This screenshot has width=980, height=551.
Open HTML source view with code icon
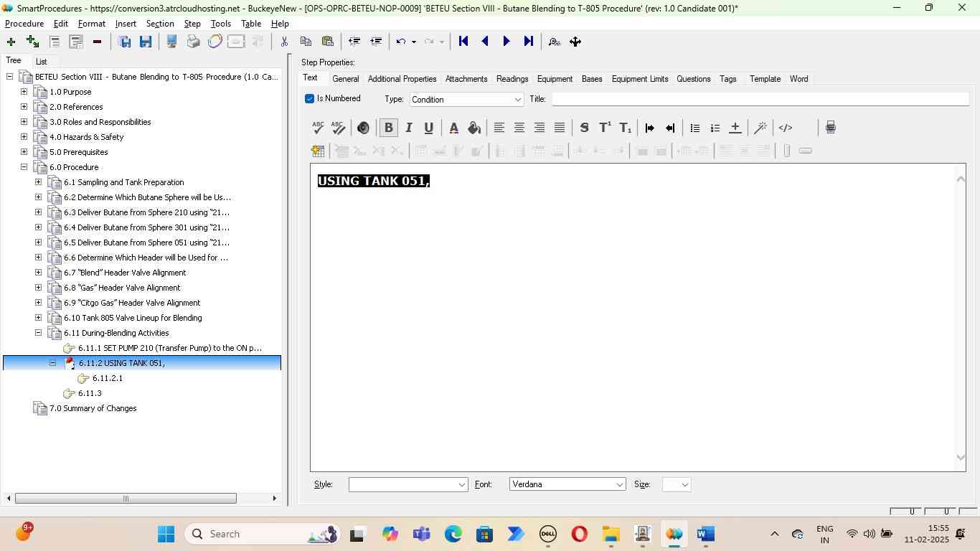(786, 128)
